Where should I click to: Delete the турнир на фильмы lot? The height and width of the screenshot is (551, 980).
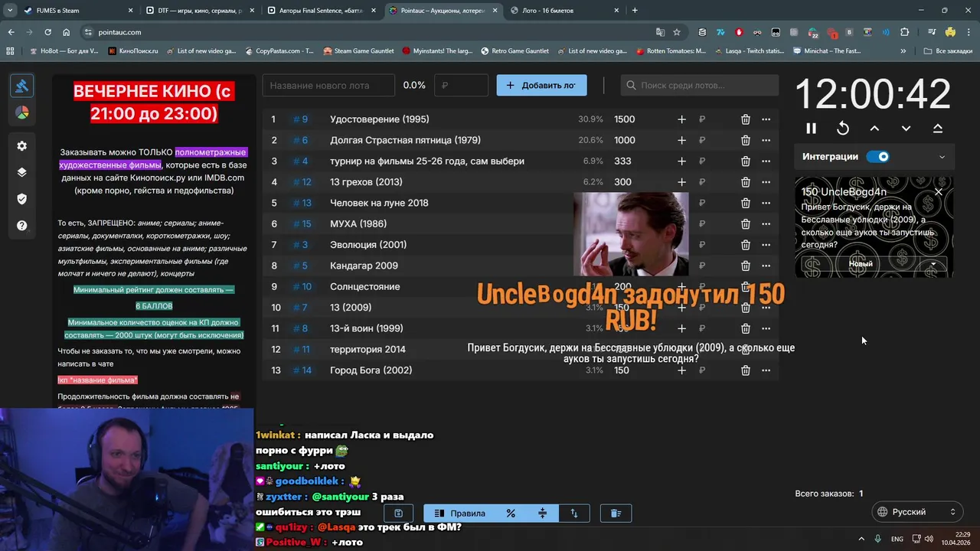coord(745,161)
